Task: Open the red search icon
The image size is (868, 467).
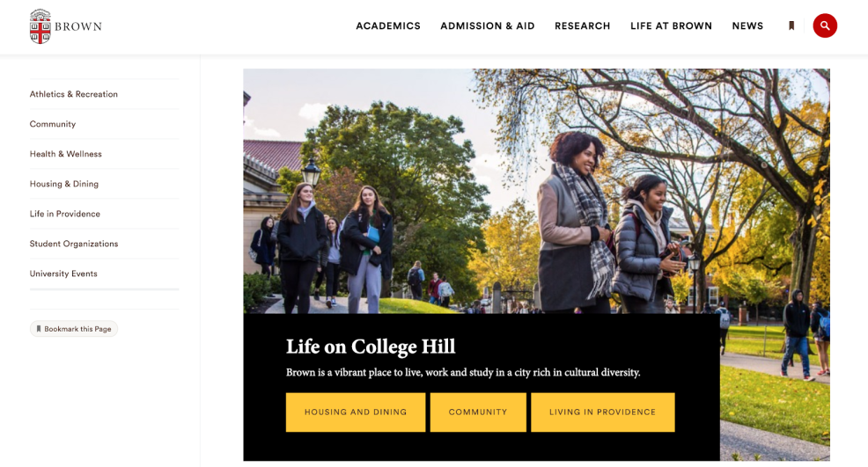Action: (825, 26)
